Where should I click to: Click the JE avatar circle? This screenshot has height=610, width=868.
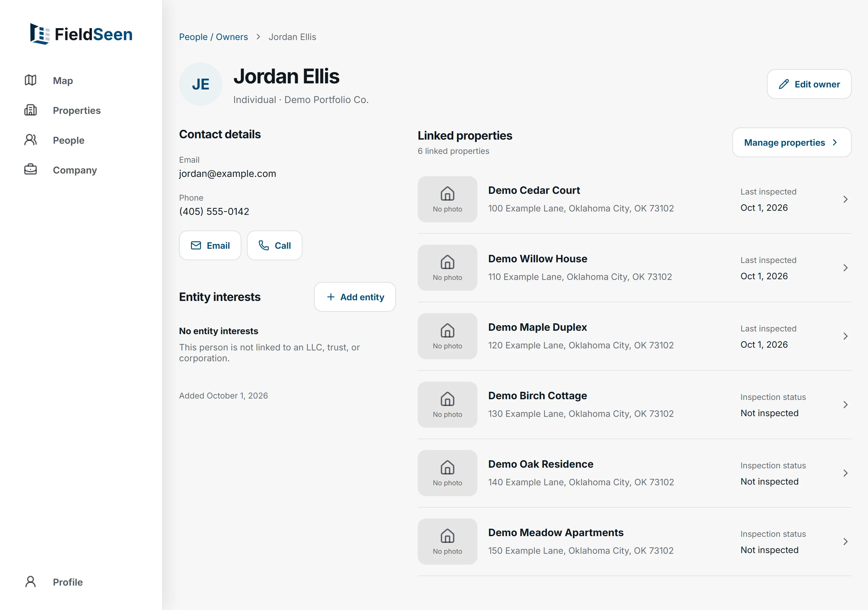coord(201,84)
